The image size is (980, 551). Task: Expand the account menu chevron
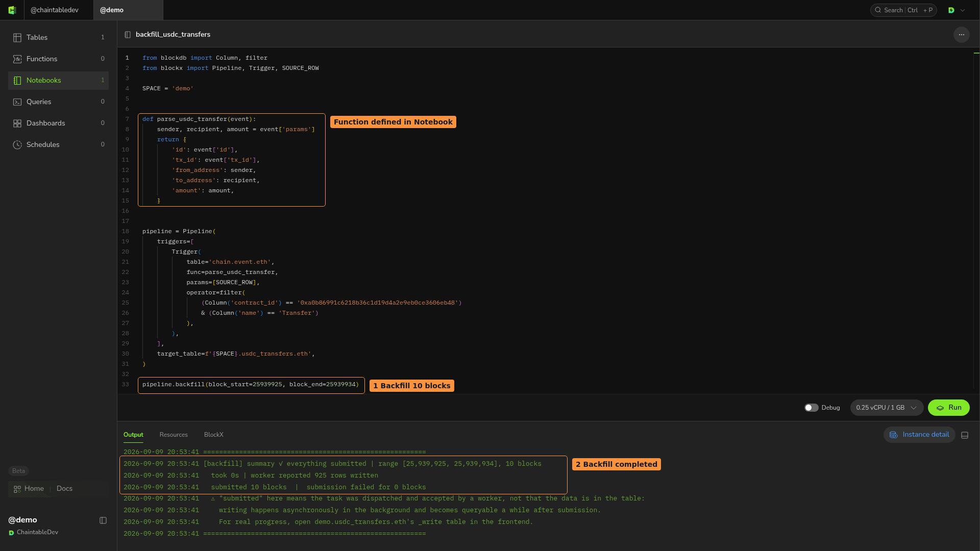[963, 10]
